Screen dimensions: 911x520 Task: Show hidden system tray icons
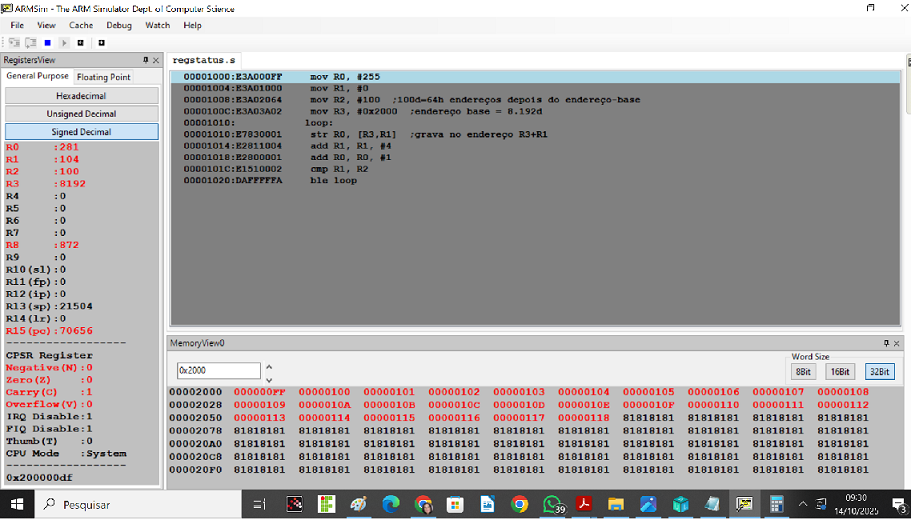point(802,504)
